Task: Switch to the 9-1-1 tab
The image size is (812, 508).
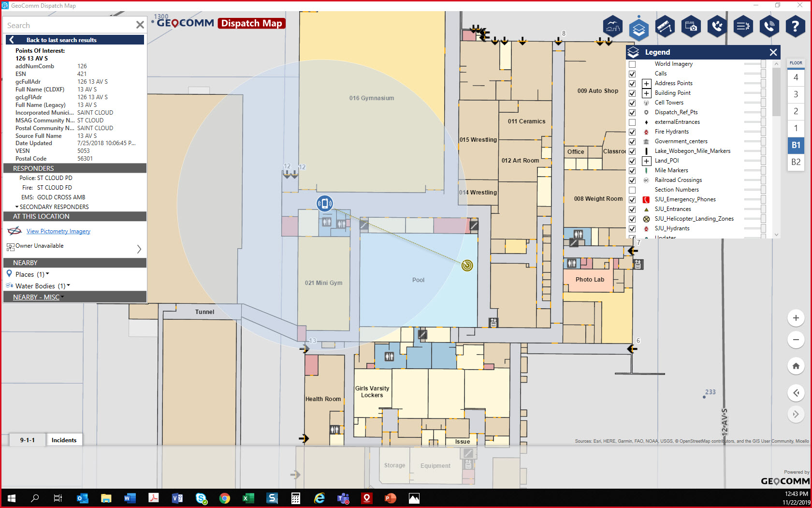Action: pyautogui.click(x=27, y=440)
